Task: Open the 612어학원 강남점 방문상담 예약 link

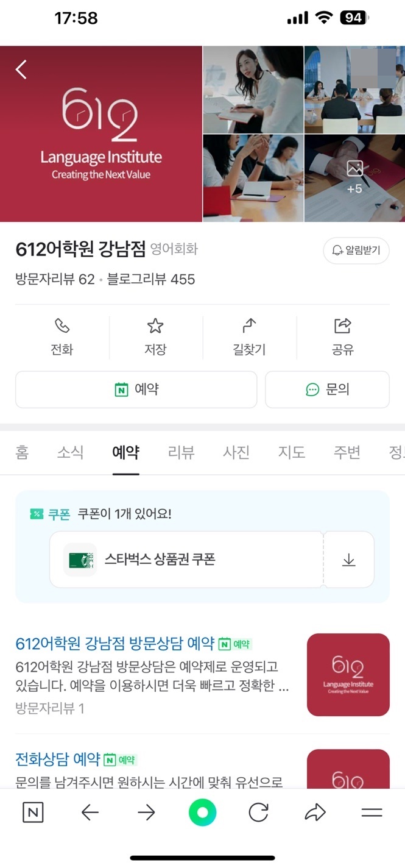Action: tap(114, 644)
